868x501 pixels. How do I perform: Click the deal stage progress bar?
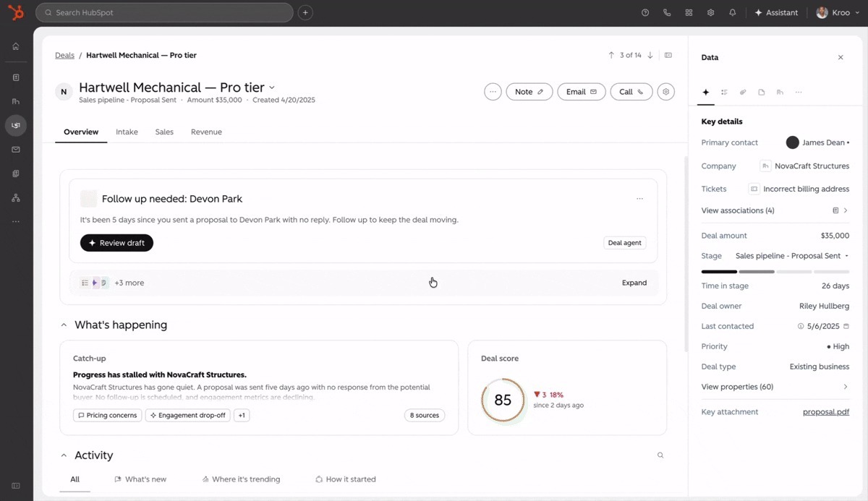coord(775,272)
